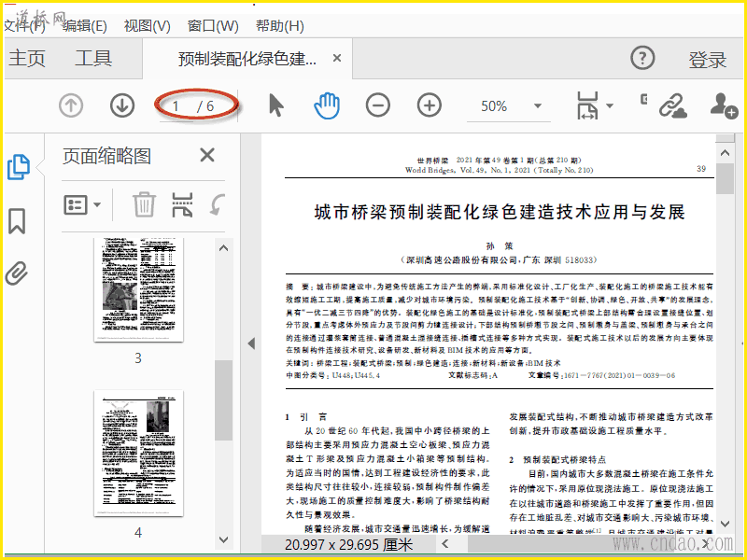Open the help question mark icon
Image resolution: width=747 pixels, height=560 pixels.
click(642, 59)
